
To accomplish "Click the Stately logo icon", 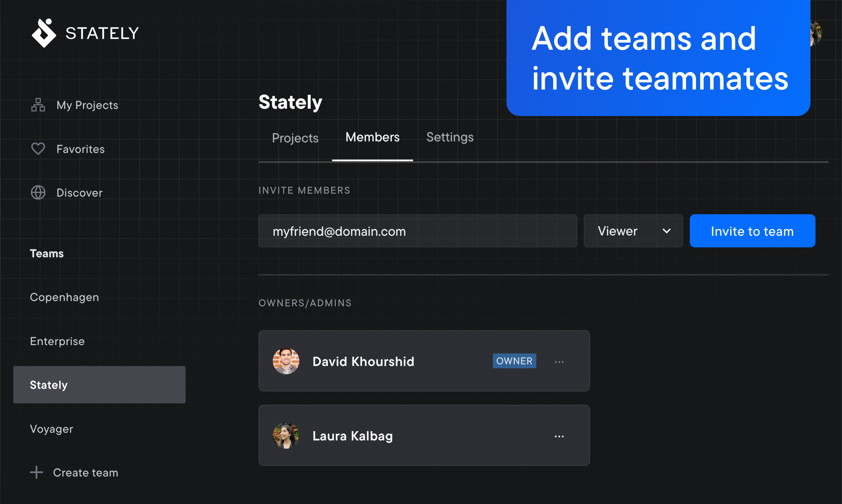I will [44, 33].
